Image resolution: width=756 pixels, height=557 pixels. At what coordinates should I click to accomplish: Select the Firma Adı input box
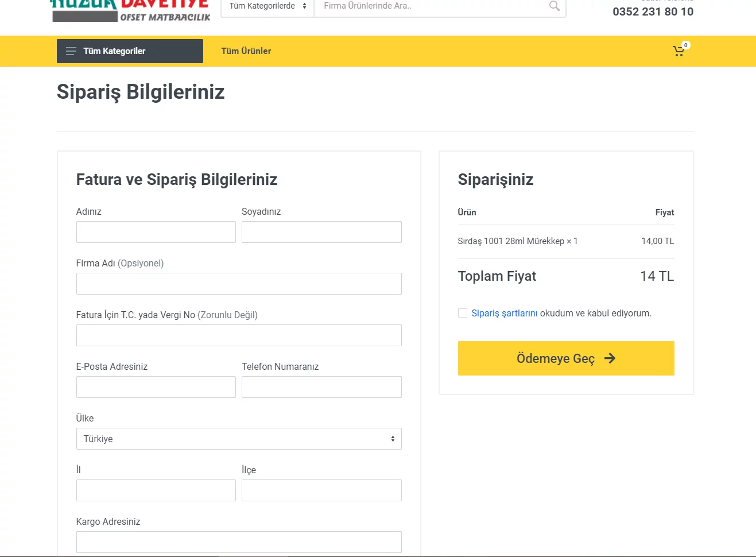[239, 284]
